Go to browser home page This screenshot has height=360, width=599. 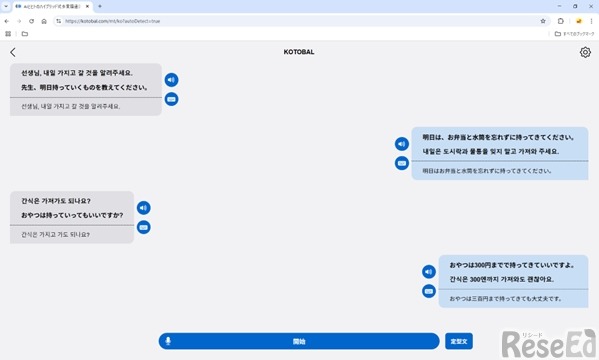44,21
